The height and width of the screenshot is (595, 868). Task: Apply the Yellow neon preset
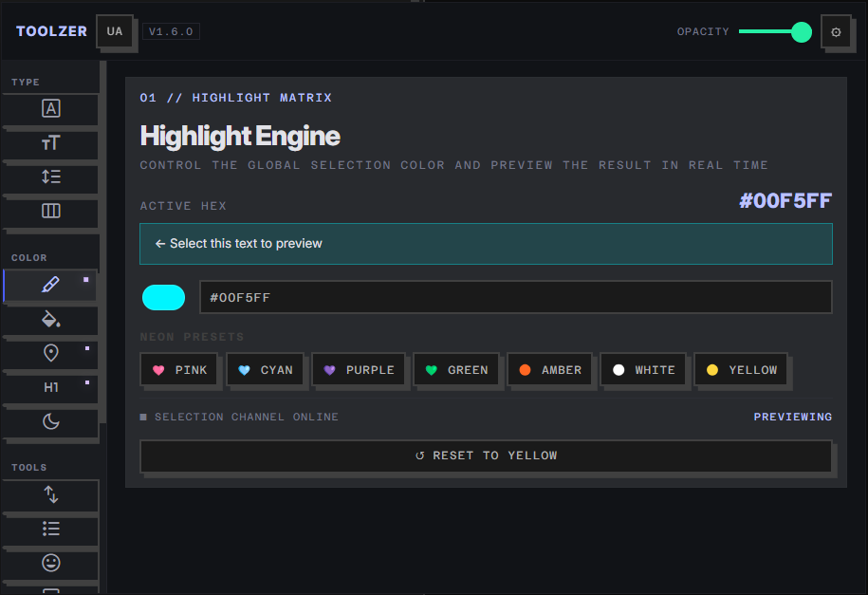tap(742, 370)
